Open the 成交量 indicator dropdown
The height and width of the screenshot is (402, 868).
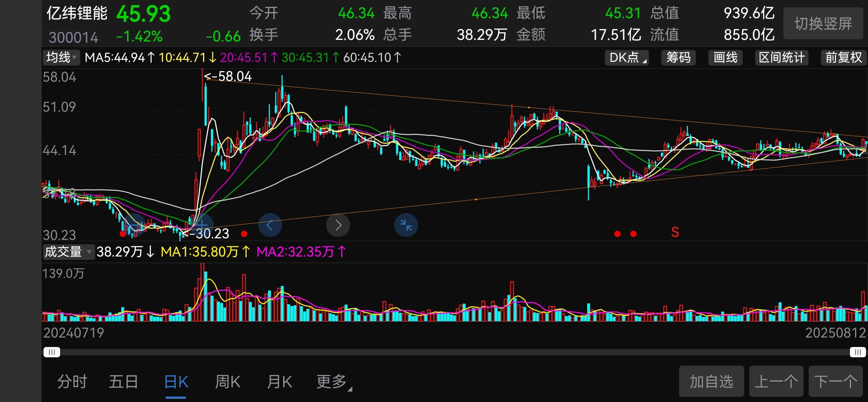(68, 252)
